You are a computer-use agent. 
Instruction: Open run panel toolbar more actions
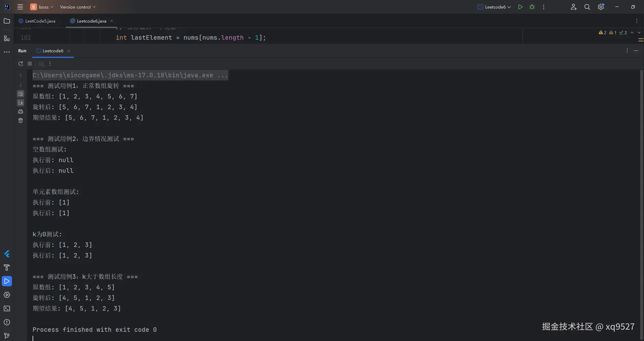click(50, 64)
